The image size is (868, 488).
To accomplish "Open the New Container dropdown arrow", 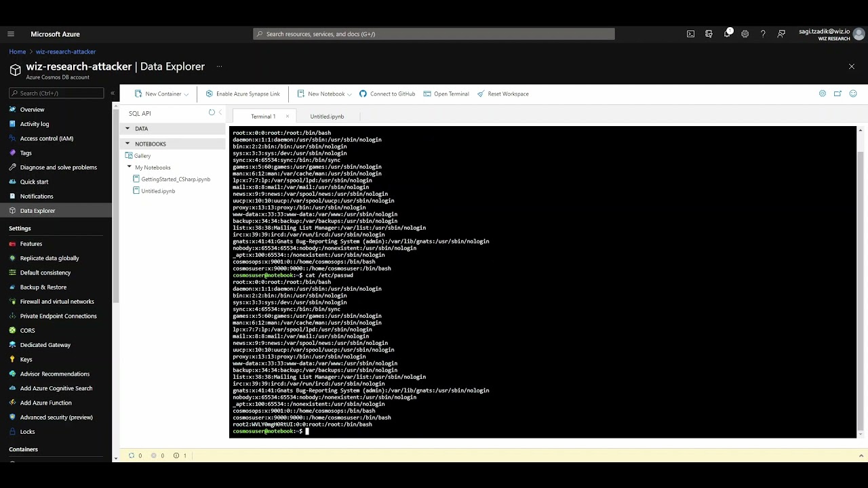I will click(186, 94).
